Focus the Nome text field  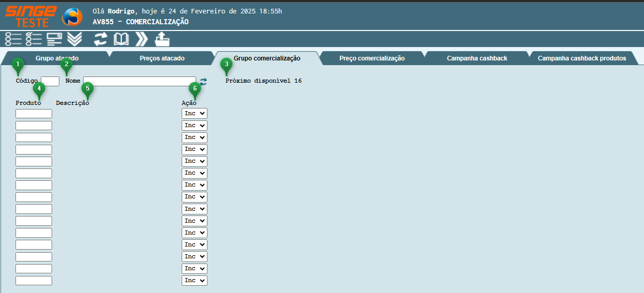pos(139,81)
